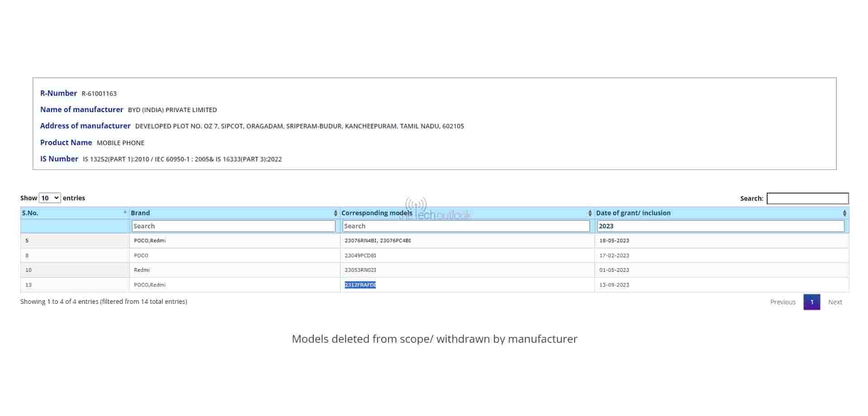Viewport: 868px width, 416px height.
Task: Go to the Next page
Action: tap(835, 302)
